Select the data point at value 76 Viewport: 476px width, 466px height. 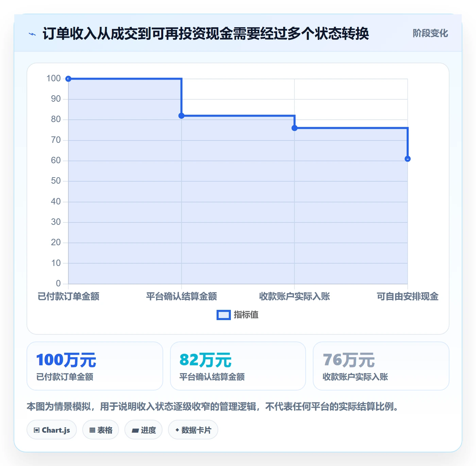click(x=294, y=128)
